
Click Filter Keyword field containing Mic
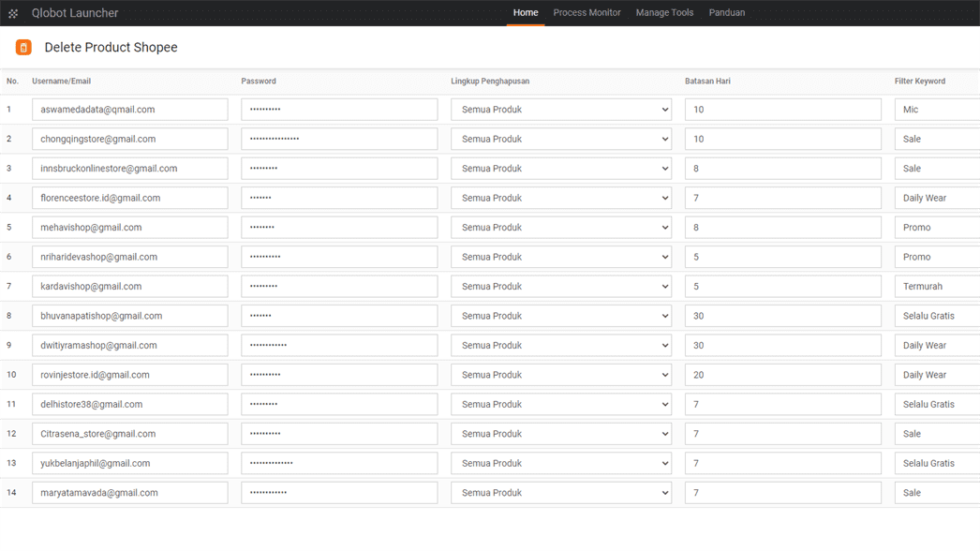937,110
